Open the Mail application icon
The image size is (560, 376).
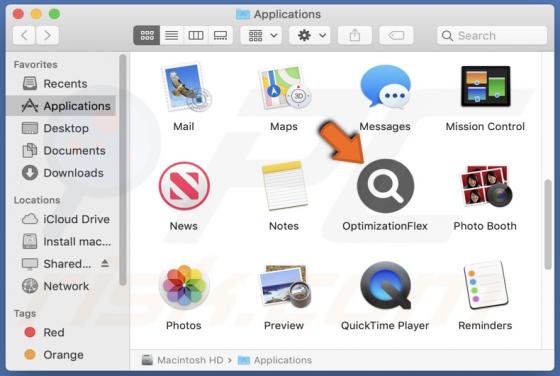(x=185, y=87)
